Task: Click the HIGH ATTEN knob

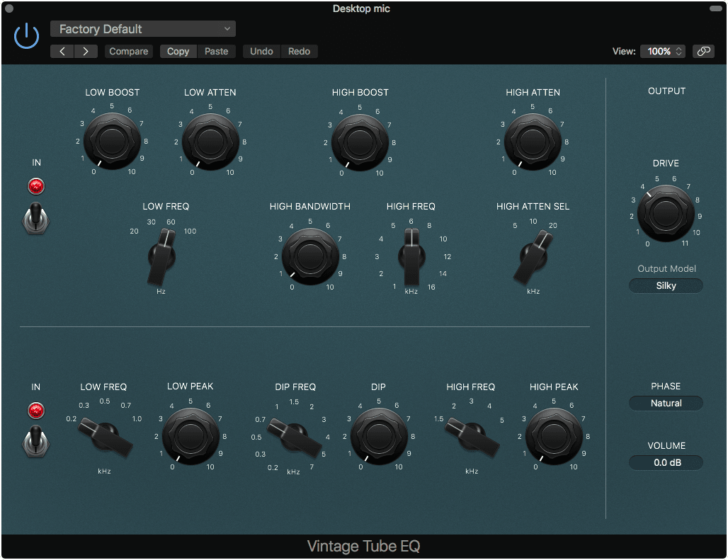Action: click(x=533, y=139)
